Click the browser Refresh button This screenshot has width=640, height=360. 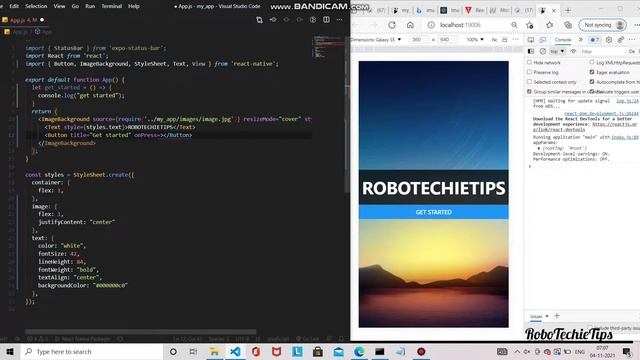392,25
